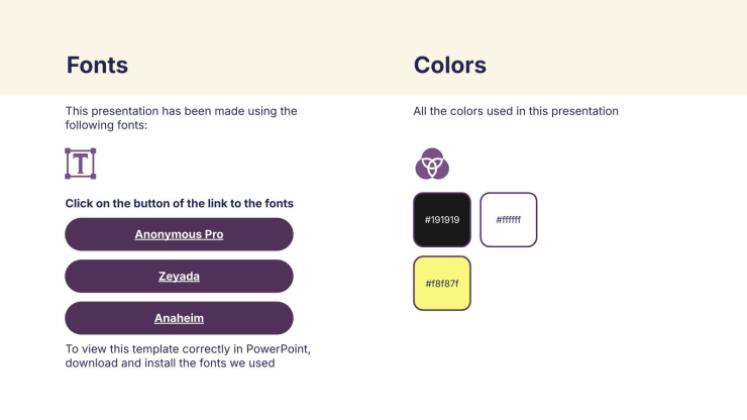Select "All the colors used in this presentation"
Screen dimensions: 747x420
pyautogui.click(x=516, y=111)
